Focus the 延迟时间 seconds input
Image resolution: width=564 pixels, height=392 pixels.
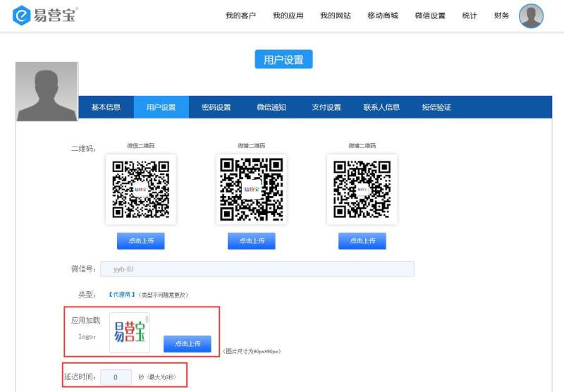(x=116, y=377)
